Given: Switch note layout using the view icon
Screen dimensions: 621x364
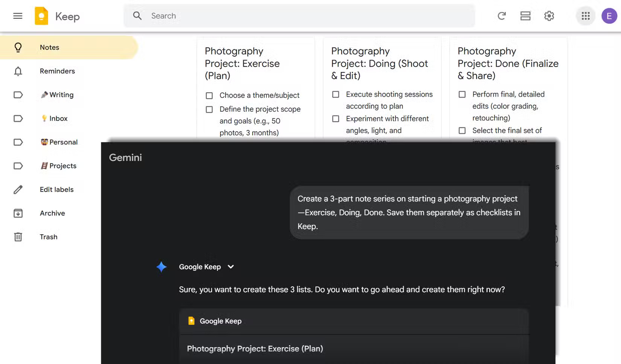Looking at the screenshot, I should coord(525,16).
